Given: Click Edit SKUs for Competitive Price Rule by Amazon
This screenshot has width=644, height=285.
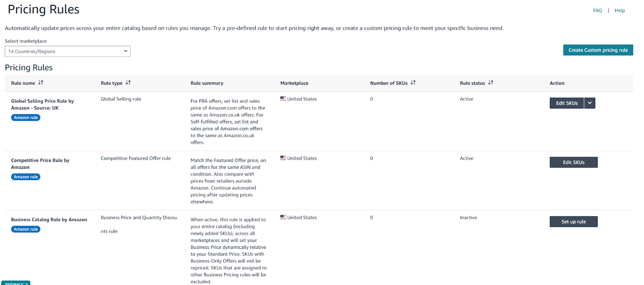Looking at the screenshot, I should click(573, 162).
